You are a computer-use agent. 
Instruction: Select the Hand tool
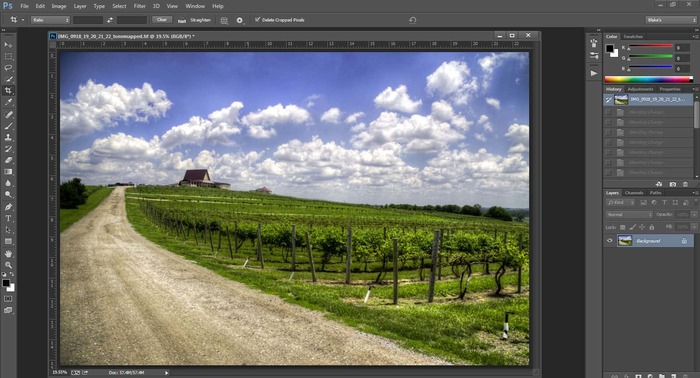(8, 253)
